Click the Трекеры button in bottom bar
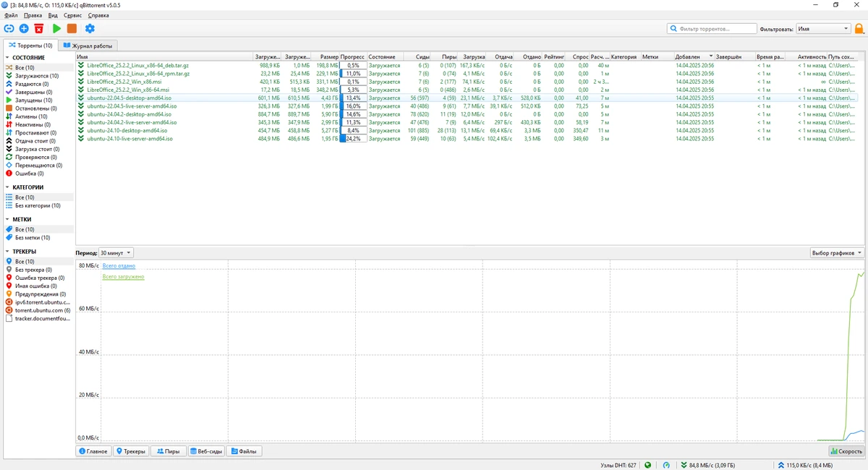The width and height of the screenshot is (868, 470). click(x=131, y=451)
